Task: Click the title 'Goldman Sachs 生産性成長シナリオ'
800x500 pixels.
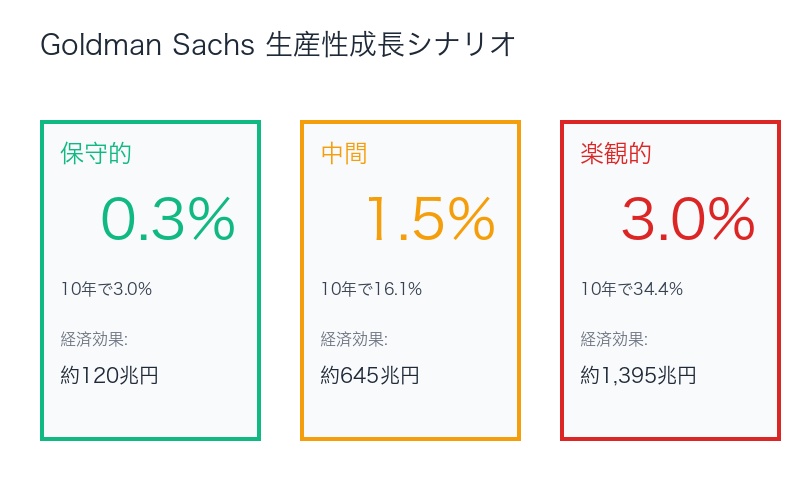Action: coord(278,45)
